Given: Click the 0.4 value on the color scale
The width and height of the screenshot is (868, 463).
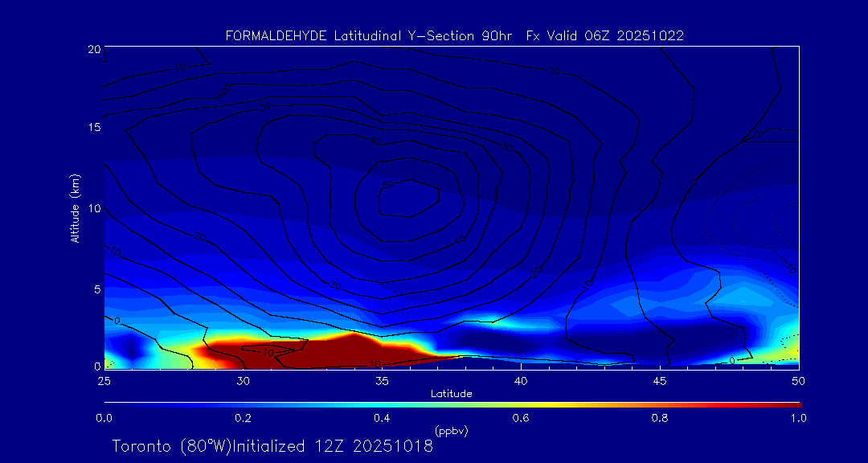Looking at the screenshot, I should tap(382, 417).
